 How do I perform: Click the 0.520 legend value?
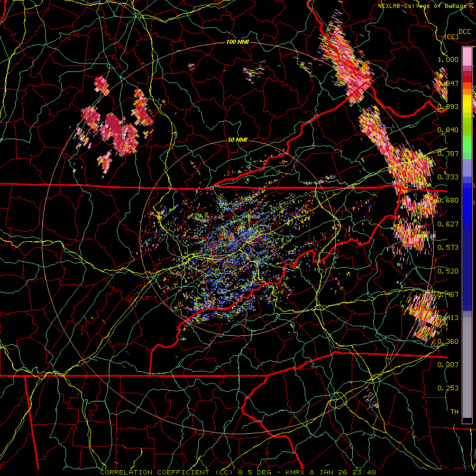(x=448, y=271)
